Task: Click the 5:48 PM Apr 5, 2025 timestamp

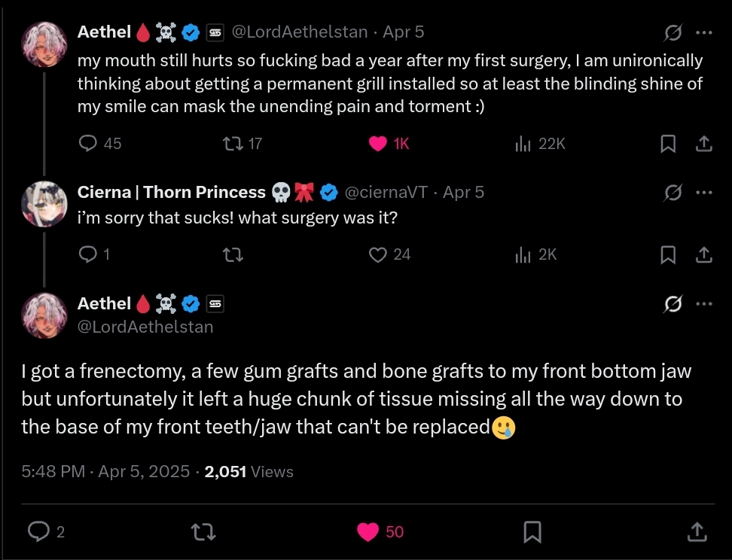Action: [x=105, y=472]
